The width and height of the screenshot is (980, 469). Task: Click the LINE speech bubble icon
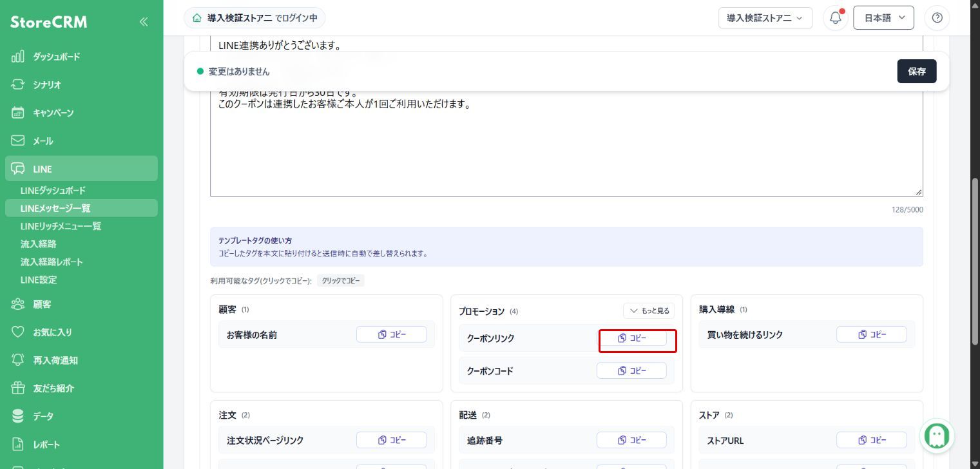(18, 169)
